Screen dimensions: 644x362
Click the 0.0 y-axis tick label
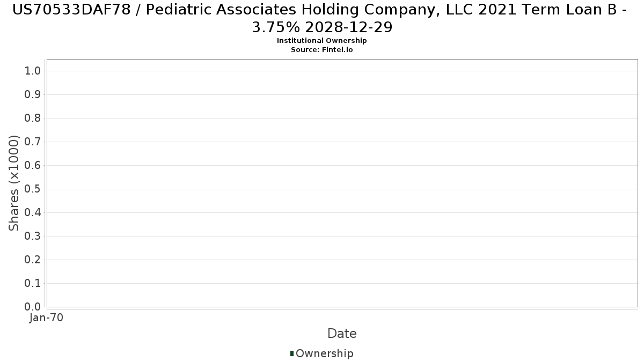33,307
